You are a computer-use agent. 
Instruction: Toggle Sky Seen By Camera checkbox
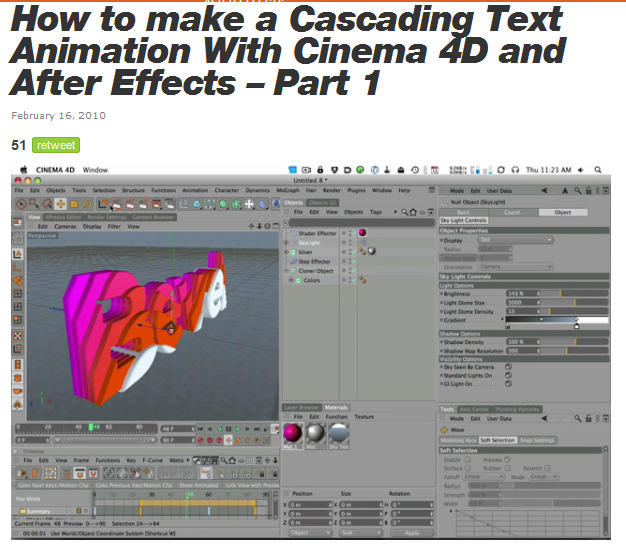(x=508, y=367)
